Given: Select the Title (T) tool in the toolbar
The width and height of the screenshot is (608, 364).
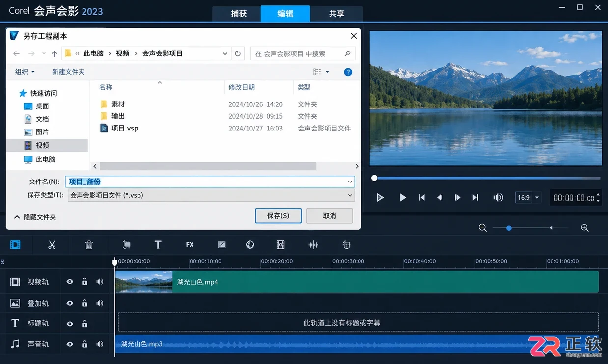Looking at the screenshot, I should (158, 244).
